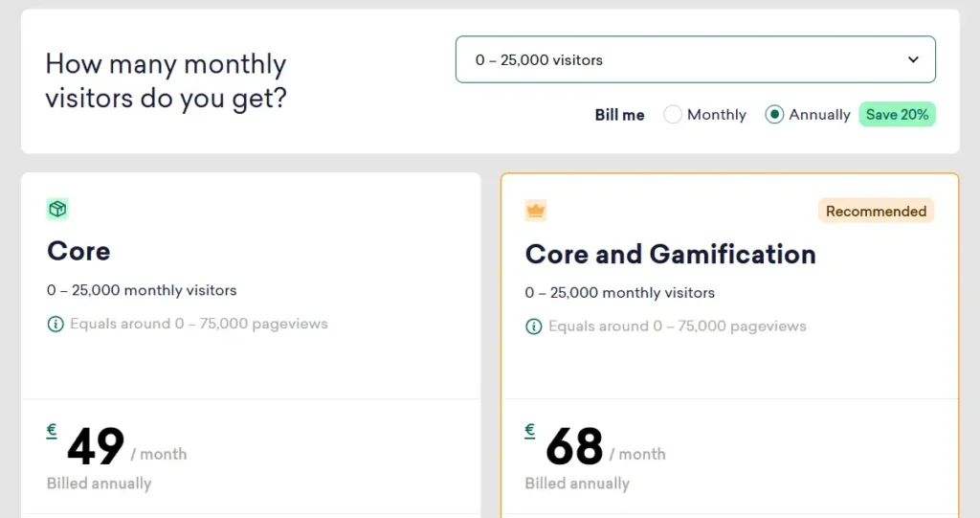Click the crown icon above Core and Gamification
Viewport: 980px width, 518px height.
[535, 211]
